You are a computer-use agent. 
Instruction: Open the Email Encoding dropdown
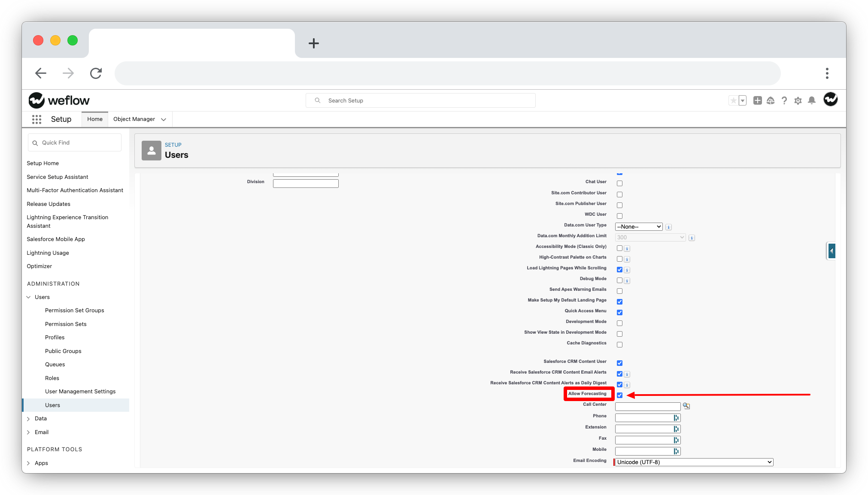(694, 462)
